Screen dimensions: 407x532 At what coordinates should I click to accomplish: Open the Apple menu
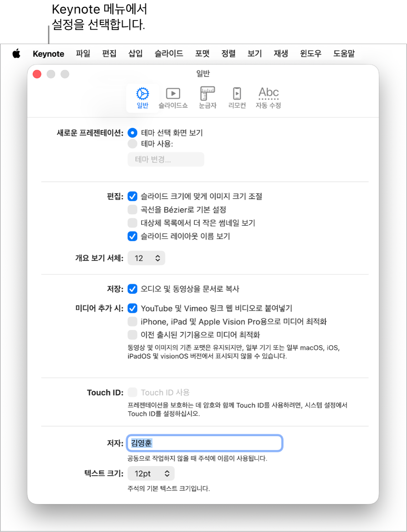click(x=16, y=54)
